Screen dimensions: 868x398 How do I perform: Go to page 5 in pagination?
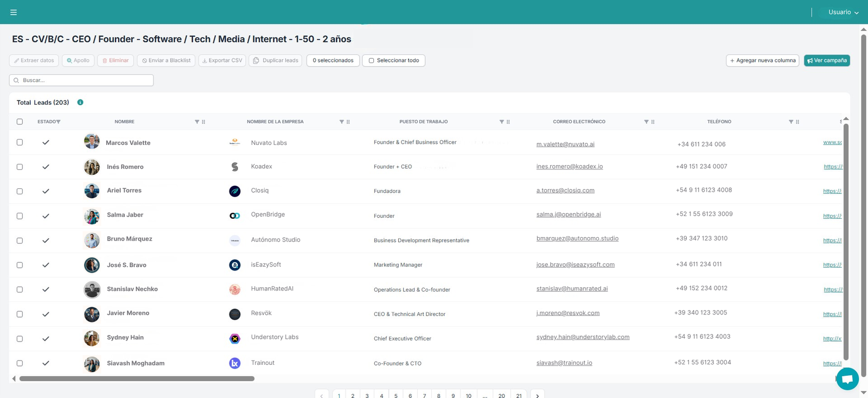(x=396, y=396)
